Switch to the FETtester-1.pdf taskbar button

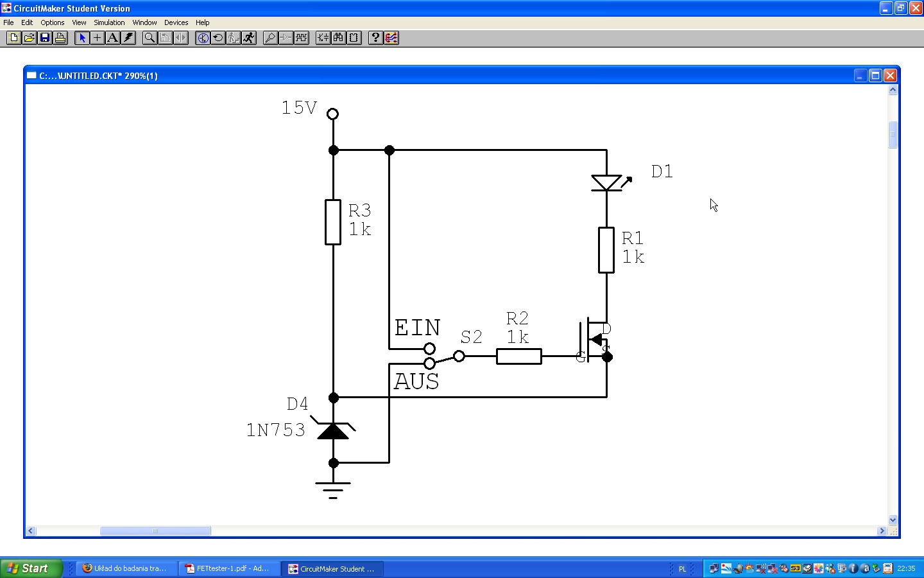click(230, 568)
